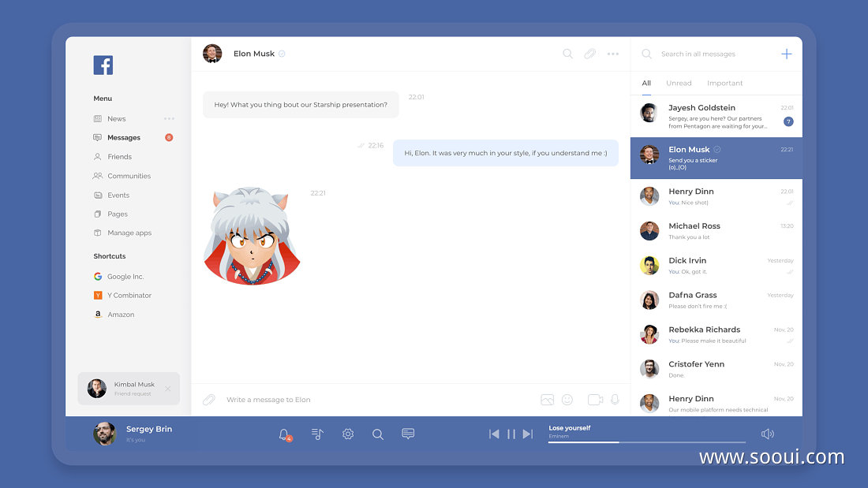Open Events in the sidebar
Image resolution: width=868 pixels, height=488 pixels.
click(118, 195)
